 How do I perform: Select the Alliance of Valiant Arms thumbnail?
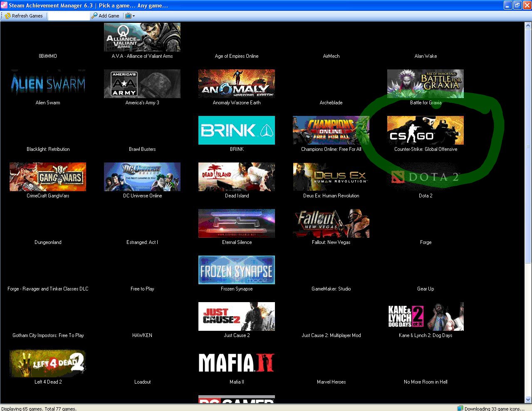(142, 37)
